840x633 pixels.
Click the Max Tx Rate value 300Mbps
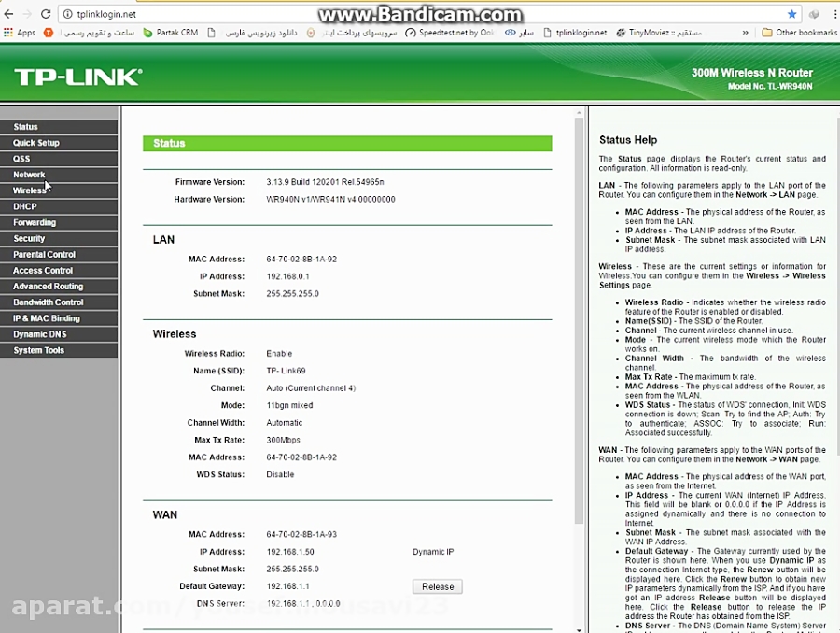pos(283,440)
